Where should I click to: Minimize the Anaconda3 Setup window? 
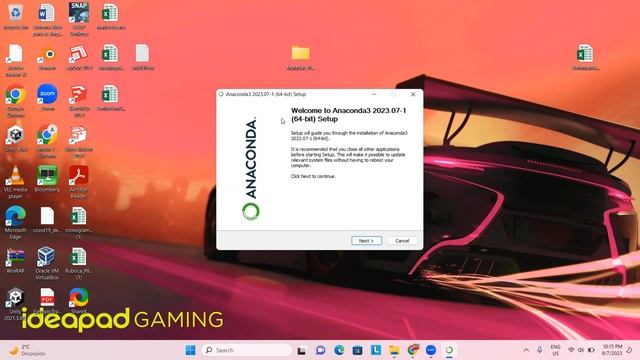pos(374,94)
